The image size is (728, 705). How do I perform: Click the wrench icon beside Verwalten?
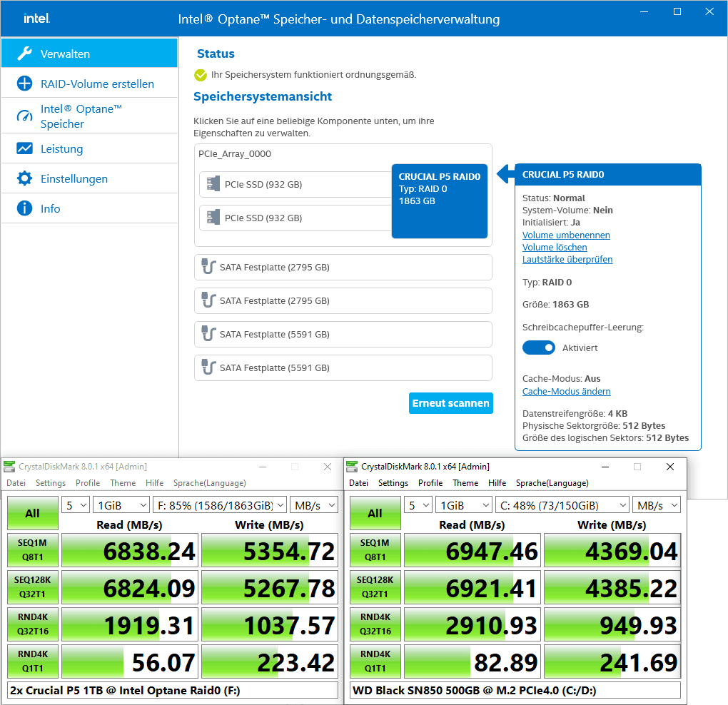point(24,54)
